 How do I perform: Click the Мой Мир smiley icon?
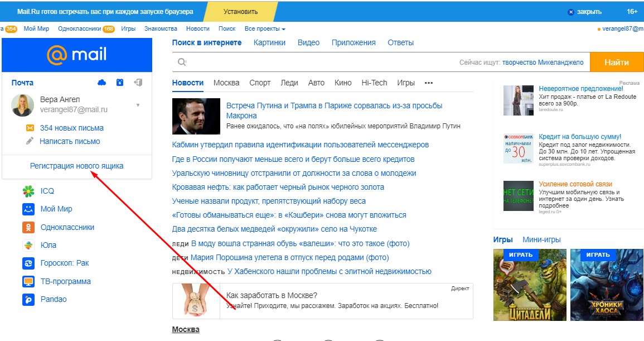[x=28, y=209]
